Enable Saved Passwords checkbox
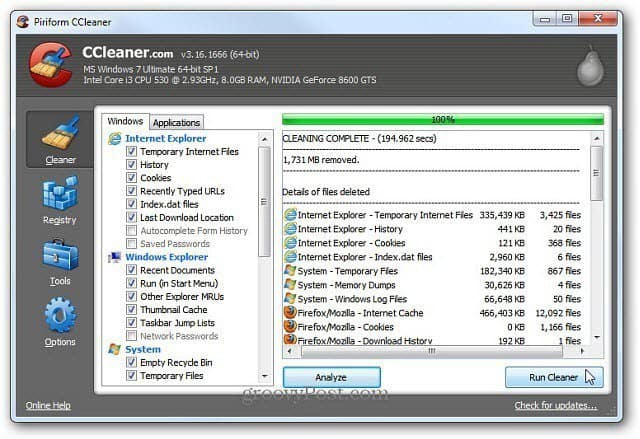640x439 pixels. [x=131, y=244]
